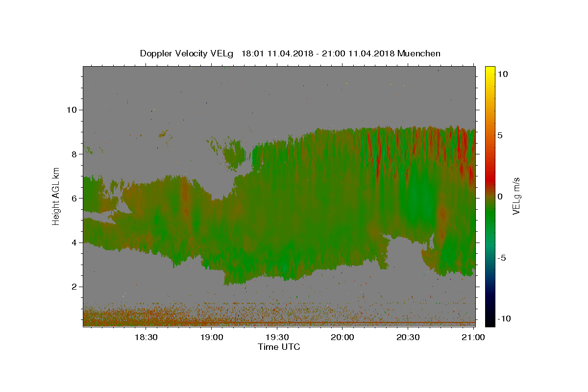Click the 19:00 time tick label
Image resolution: width=588 pixels, height=392 pixels.
[x=211, y=337]
